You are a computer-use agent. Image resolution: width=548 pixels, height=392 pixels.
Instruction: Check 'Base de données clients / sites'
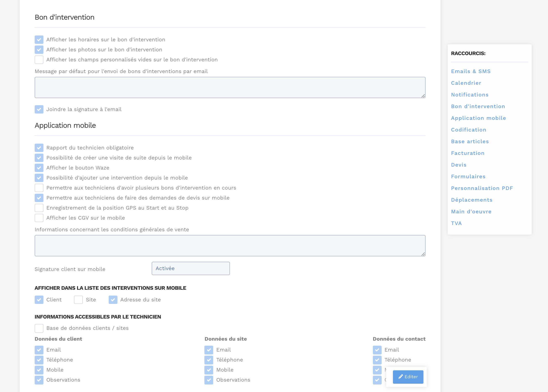tap(39, 328)
